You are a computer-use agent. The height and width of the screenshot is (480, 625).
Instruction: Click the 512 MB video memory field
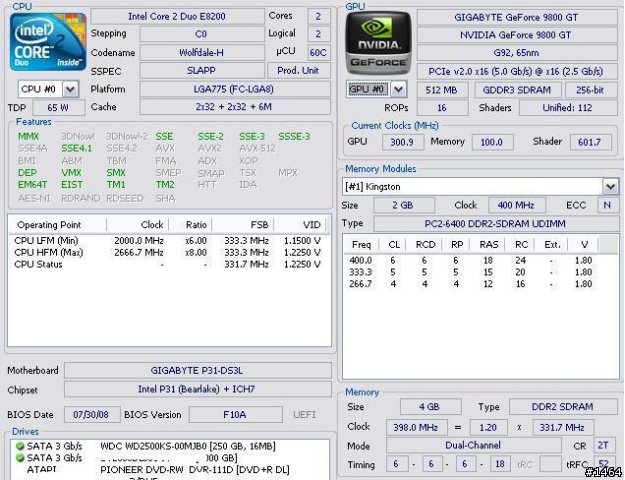[442, 90]
